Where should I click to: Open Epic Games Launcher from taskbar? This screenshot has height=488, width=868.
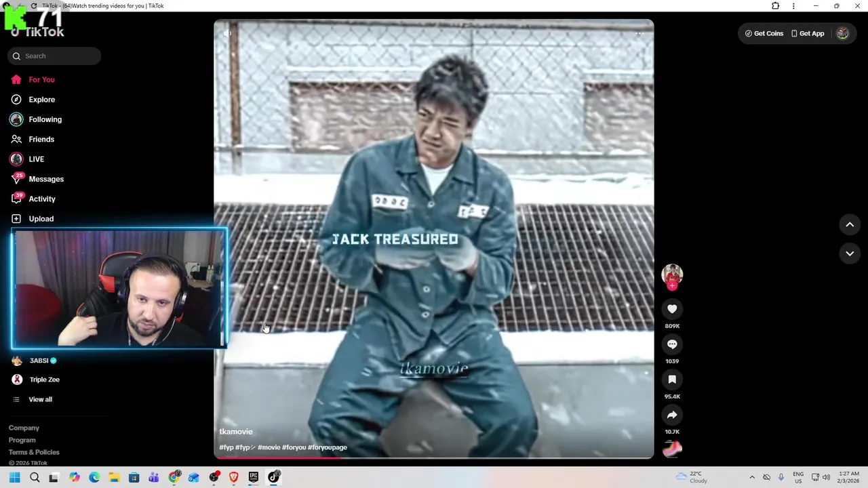tap(254, 477)
